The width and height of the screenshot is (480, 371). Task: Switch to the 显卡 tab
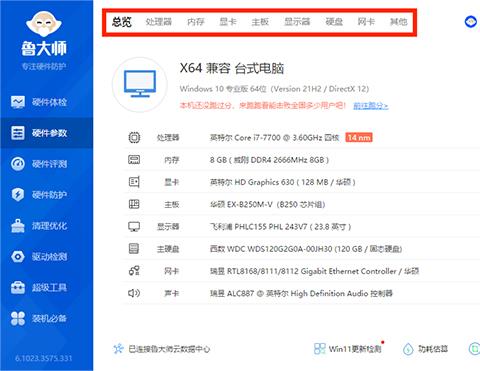tap(228, 22)
